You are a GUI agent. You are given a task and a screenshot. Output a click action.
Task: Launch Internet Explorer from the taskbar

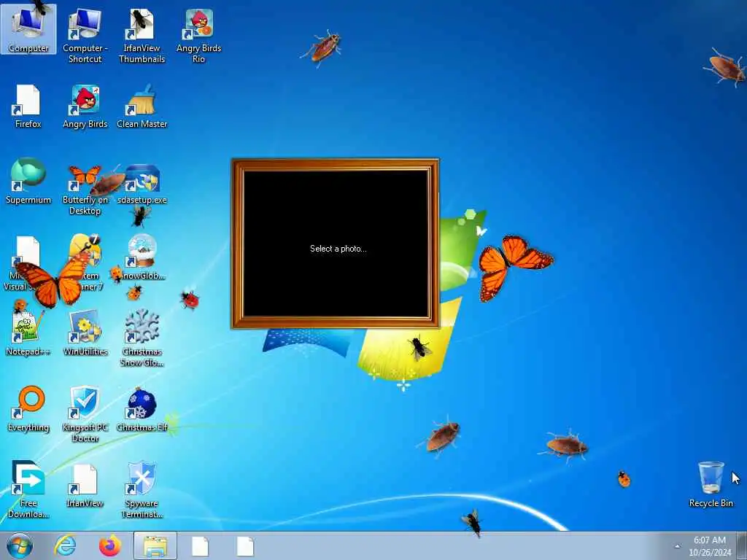click(x=65, y=545)
